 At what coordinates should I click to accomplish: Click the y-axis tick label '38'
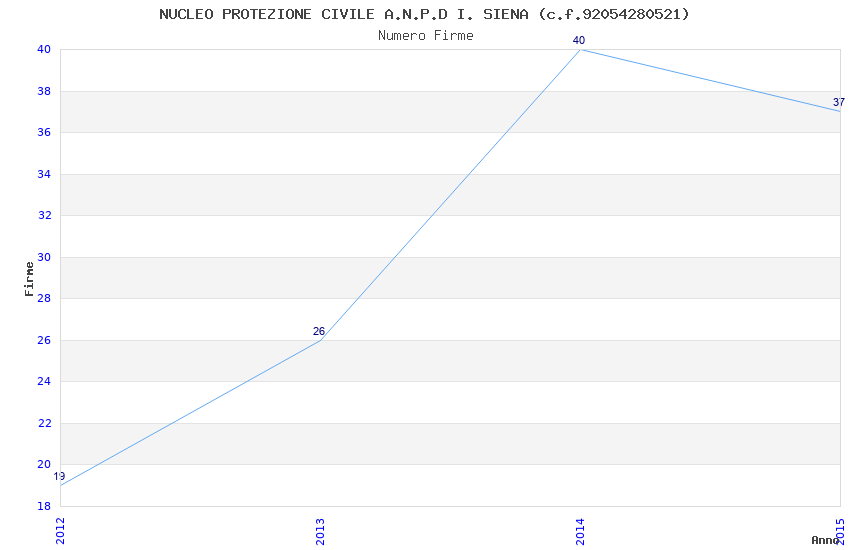[x=44, y=91]
